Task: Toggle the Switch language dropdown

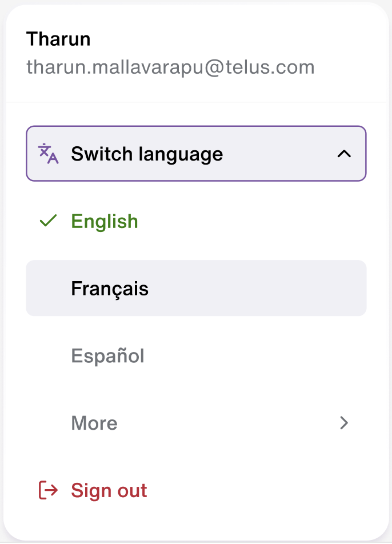Action: (196, 153)
